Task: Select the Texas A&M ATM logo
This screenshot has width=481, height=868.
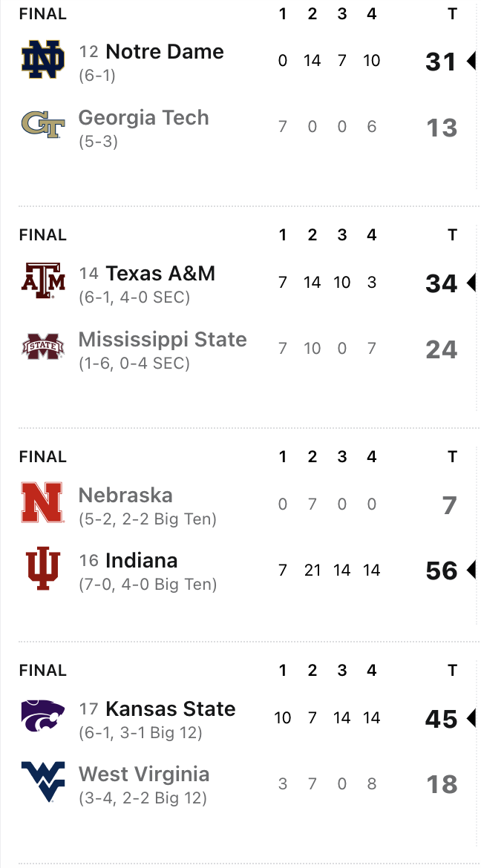Action: [42, 280]
